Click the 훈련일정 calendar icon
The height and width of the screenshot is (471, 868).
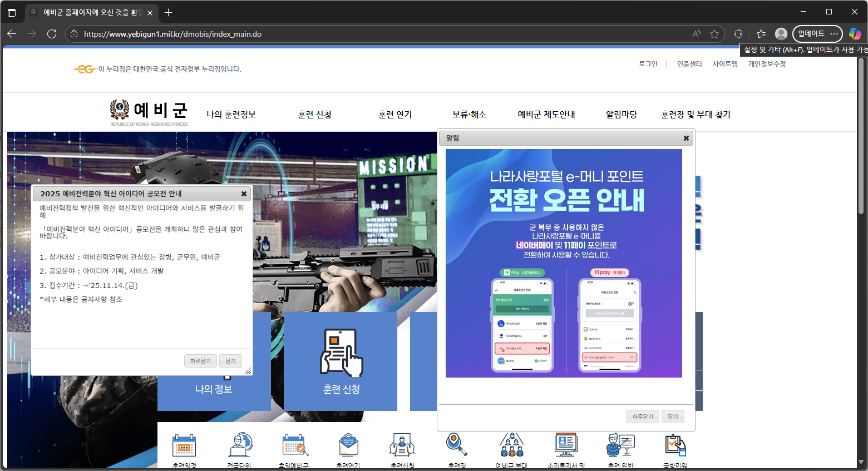184,445
